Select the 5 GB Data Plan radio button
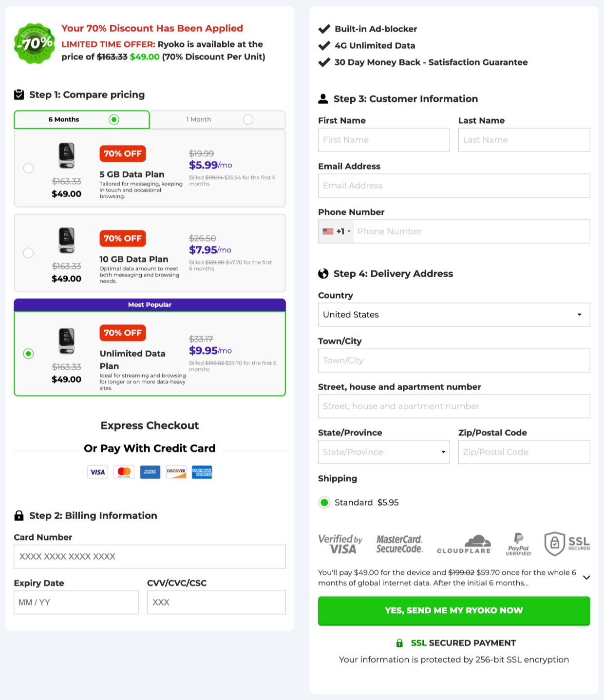604x700 pixels. tap(28, 168)
